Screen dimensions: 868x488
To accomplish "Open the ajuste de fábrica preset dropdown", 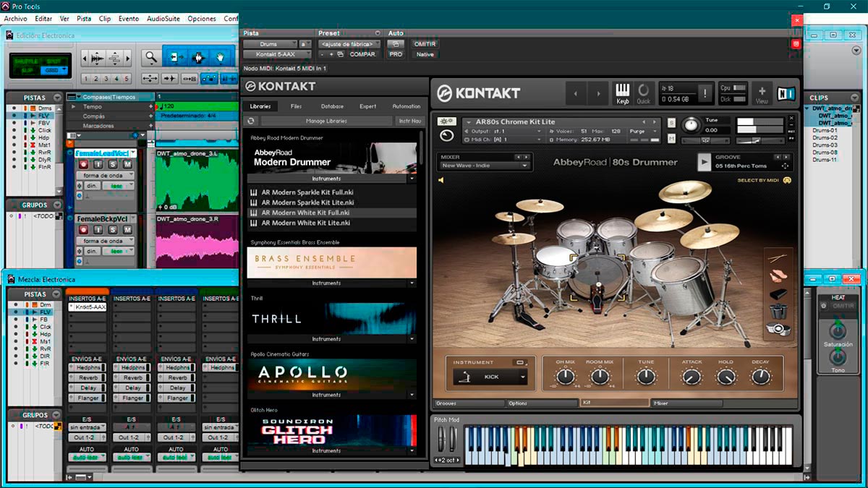I will [349, 44].
